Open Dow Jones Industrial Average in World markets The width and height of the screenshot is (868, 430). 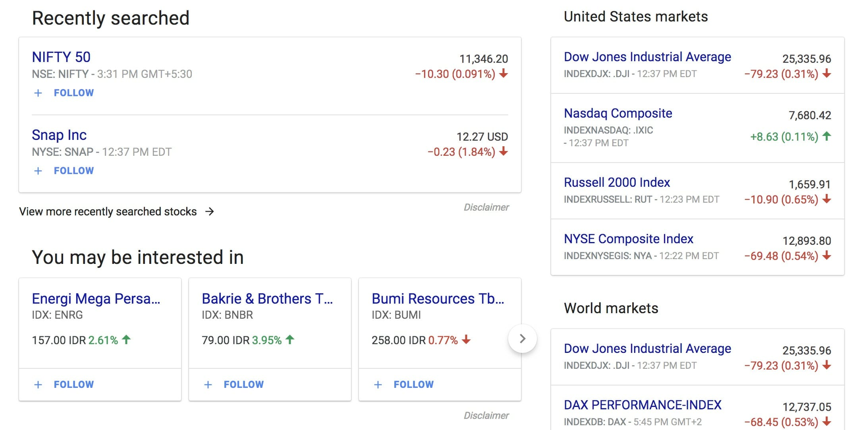click(x=648, y=349)
